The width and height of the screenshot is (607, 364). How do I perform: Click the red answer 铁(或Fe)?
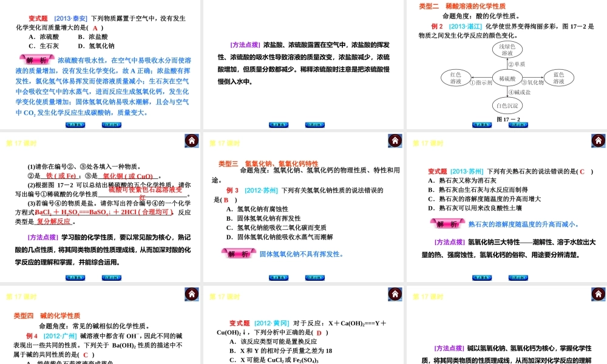click(x=60, y=175)
